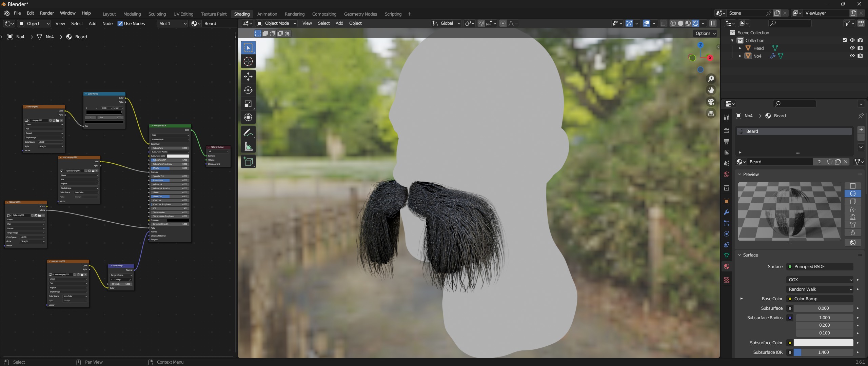The image size is (868, 366).
Task: Open the View Layer properties tab icon
Action: (x=727, y=152)
